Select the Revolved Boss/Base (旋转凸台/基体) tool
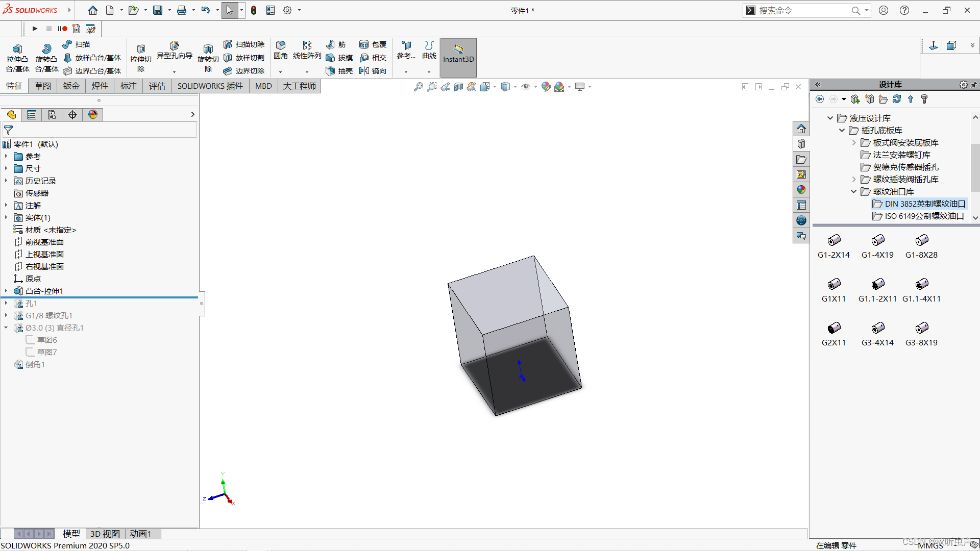The height and width of the screenshot is (551, 980). click(46, 58)
